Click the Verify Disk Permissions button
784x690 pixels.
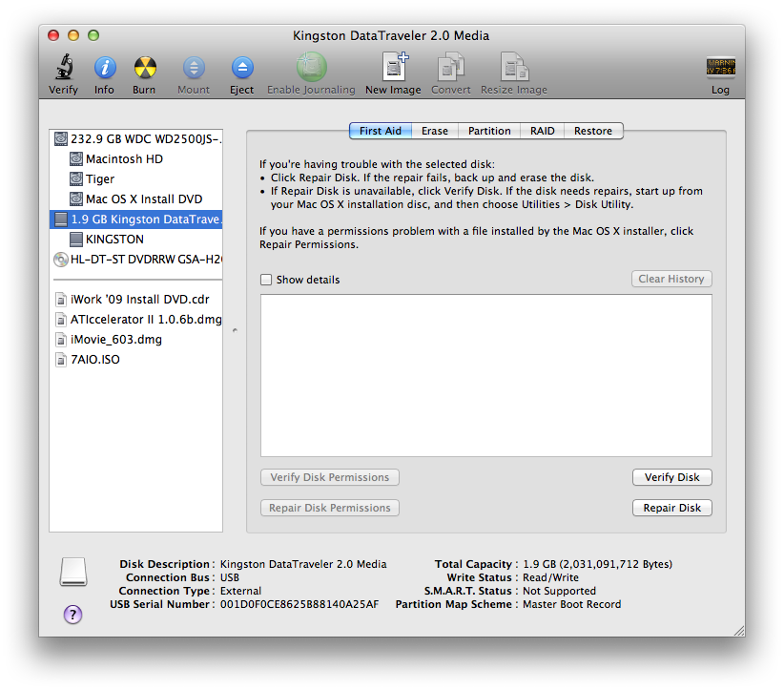tap(329, 477)
